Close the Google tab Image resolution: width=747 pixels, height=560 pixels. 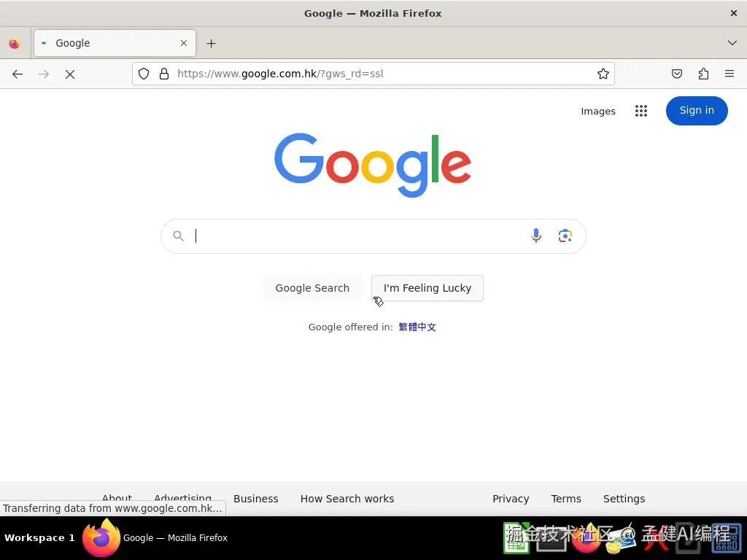pyautogui.click(x=184, y=43)
